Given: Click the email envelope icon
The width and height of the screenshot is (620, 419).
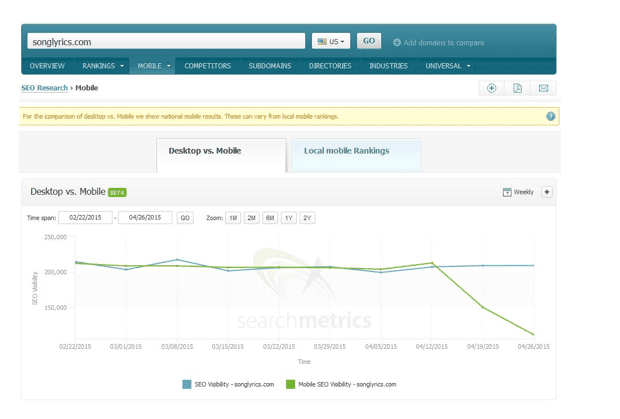Looking at the screenshot, I should tap(543, 88).
